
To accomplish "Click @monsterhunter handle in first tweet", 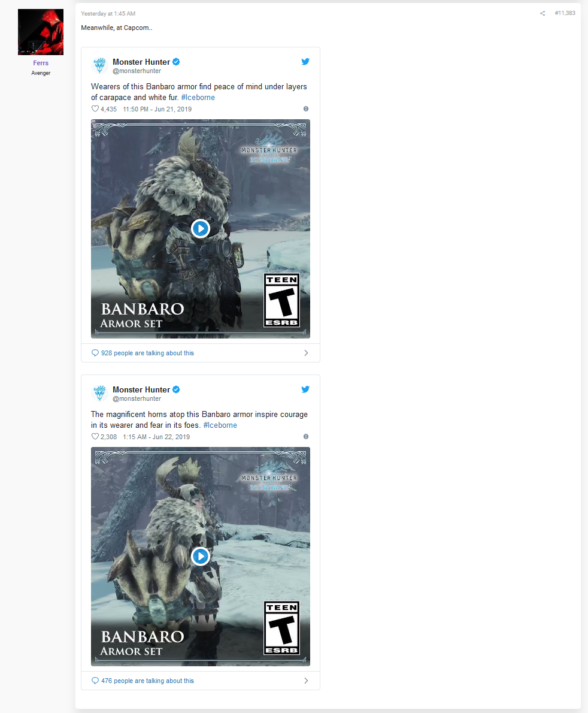I will [137, 71].
